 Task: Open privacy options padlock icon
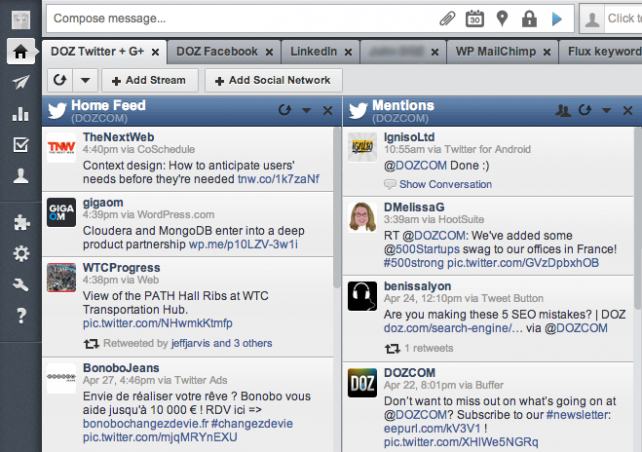529,19
